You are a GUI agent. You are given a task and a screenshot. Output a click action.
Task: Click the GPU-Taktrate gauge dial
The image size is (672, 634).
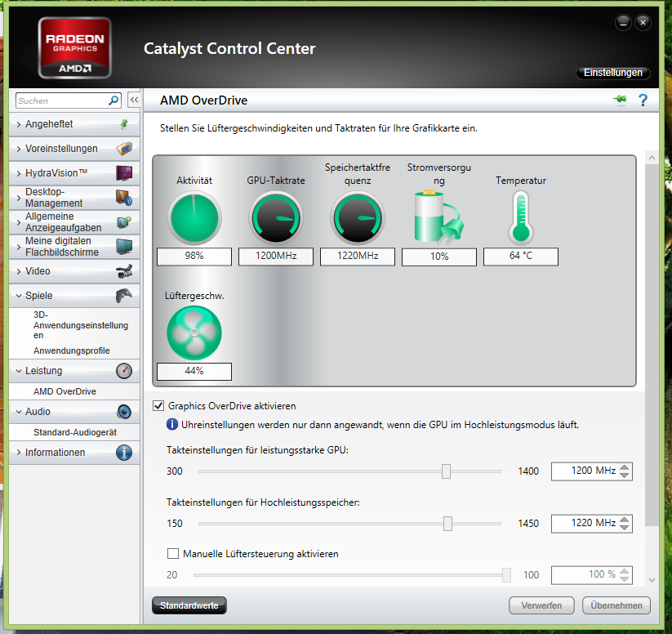[276, 218]
